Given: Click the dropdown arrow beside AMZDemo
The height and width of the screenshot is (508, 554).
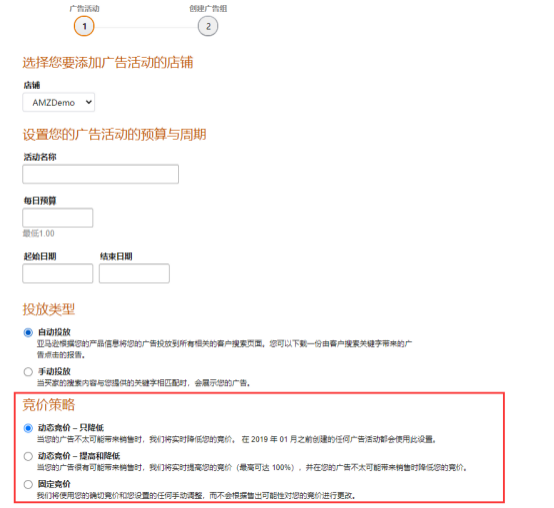Looking at the screenshot, I should pyautogui.click(x=89, y=102).
